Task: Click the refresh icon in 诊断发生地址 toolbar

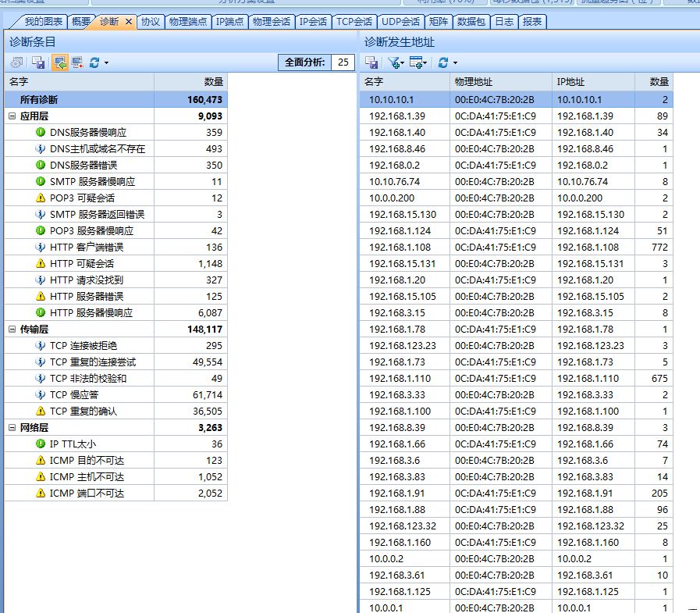Action: (x=442, y=62)
